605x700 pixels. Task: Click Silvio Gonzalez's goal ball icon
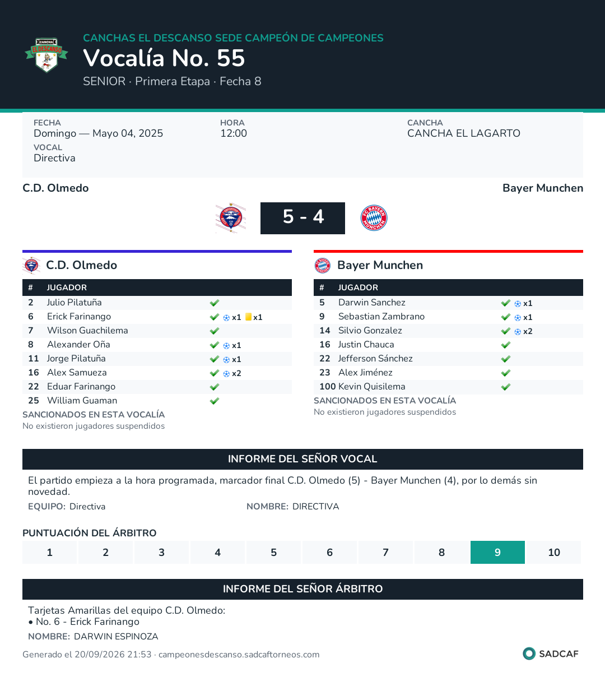pyautogui.click(x=518, y=331)
